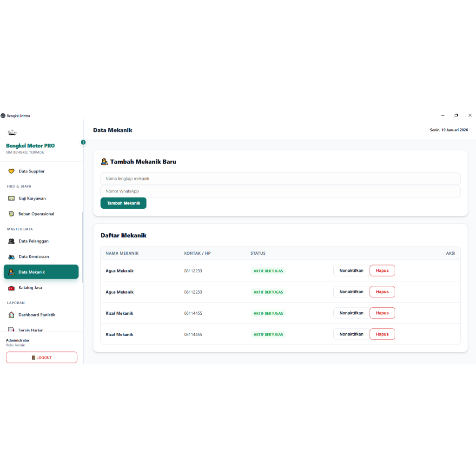Nonaktifkan the first Rizal Mekanik row
Screen dimensions: 476x476
coord(351,313)
